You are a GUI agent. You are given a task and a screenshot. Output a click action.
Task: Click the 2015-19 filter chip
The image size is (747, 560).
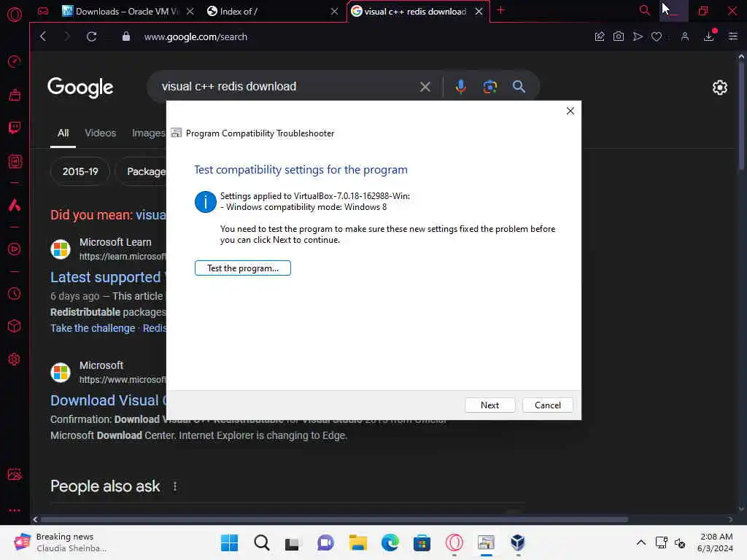[80, 171]
